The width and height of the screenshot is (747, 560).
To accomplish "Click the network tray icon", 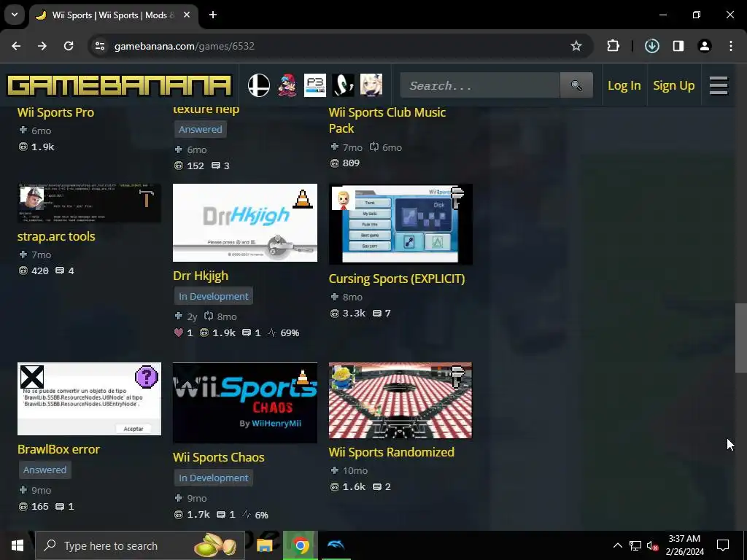I will point(635,545).
